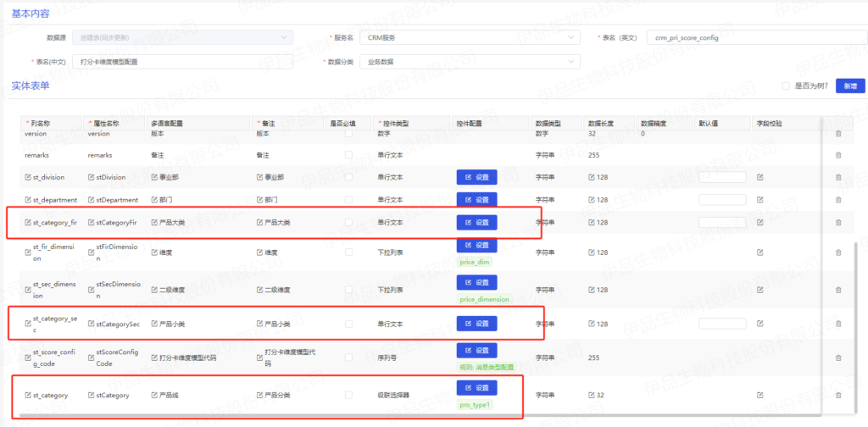The image size is (868, 427).
Task: Click the 表名（英文） input field
Action: [757, 37]
